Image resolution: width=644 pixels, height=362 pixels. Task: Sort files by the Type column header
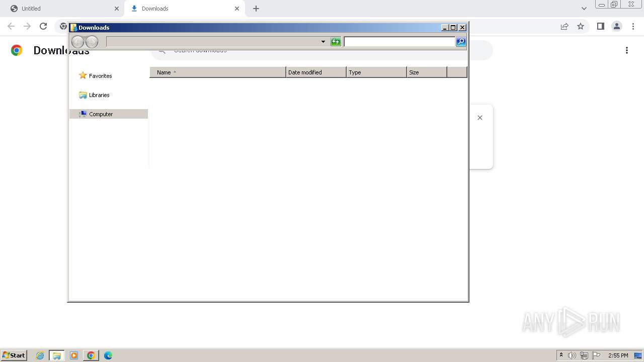(376, 72)
